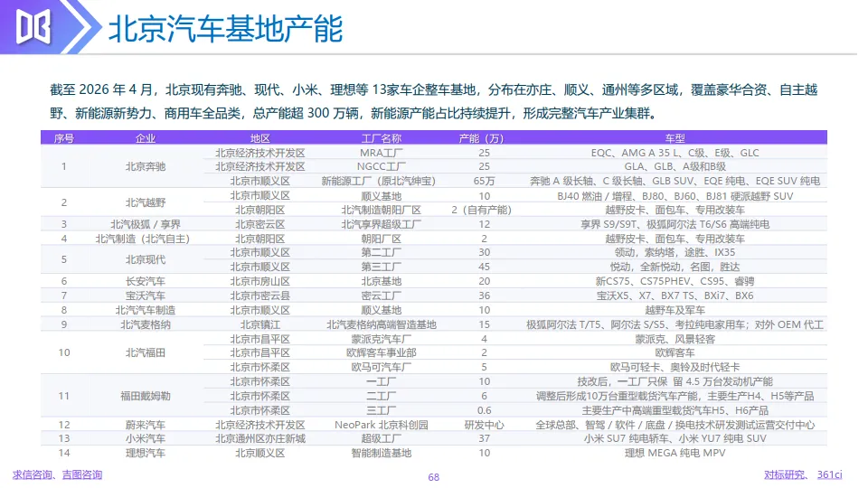Select the 北汽汽车制造 cell
Viewport: 868px width, 488px height.
click(145, 310)
